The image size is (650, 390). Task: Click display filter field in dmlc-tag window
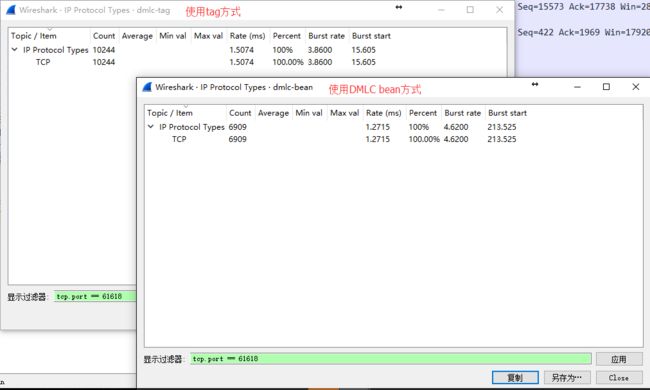(95, 296)
